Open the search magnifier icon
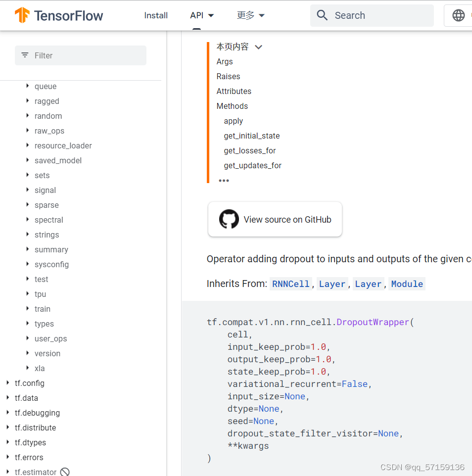 [x=322, y=15]
